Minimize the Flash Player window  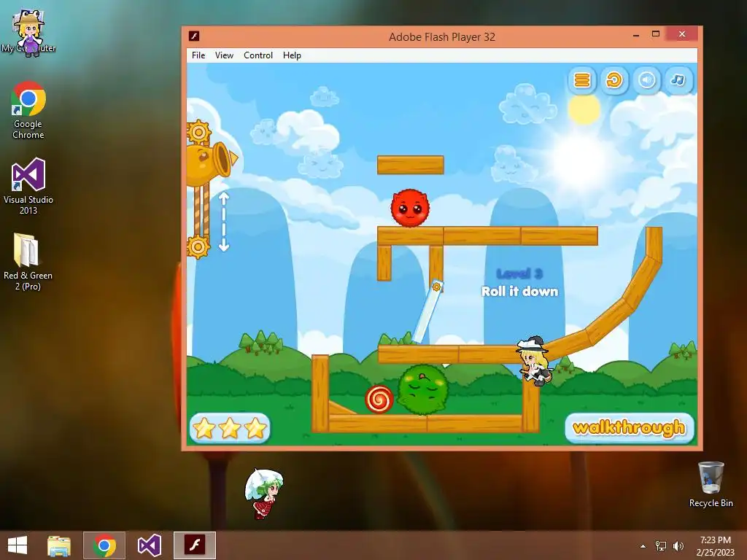(x=636, y=35)
